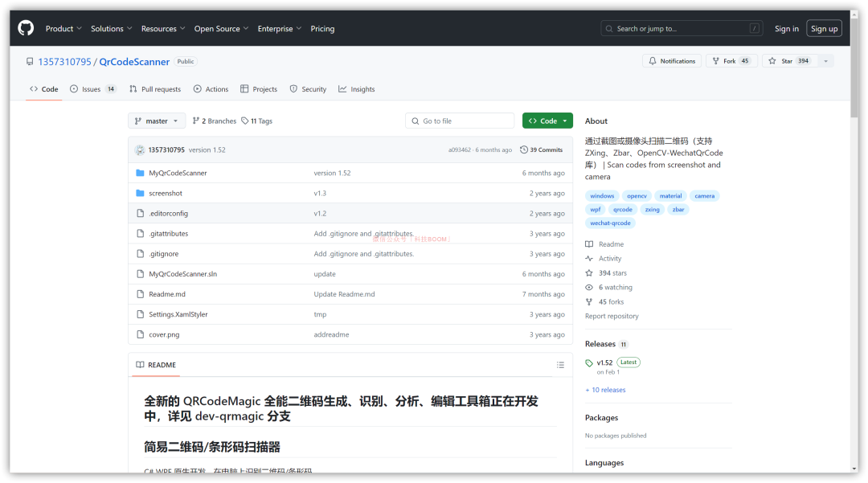Viewport: 868px width, 483px height.
Task: Switch to the Actions tab
Action: tap(211, 89)
